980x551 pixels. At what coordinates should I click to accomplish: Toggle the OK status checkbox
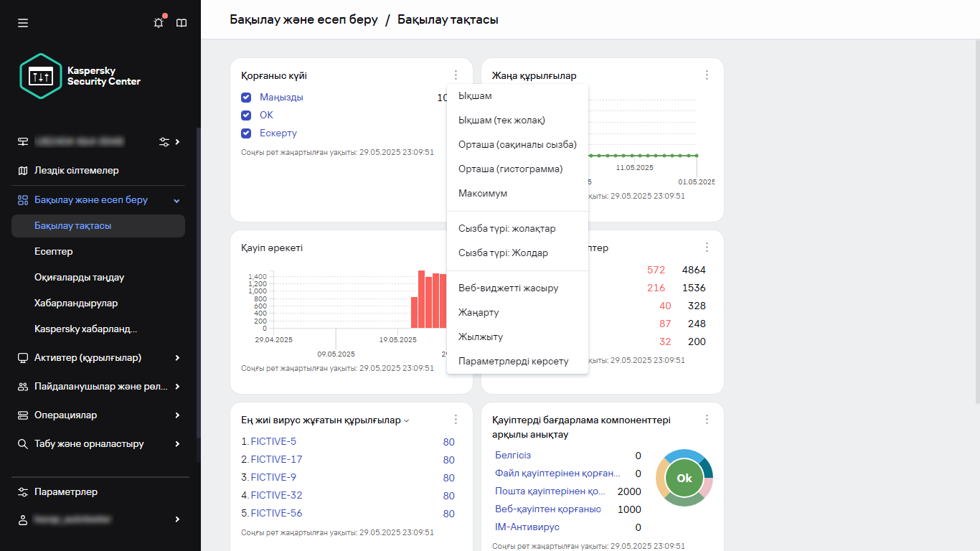tap(246, 116)
